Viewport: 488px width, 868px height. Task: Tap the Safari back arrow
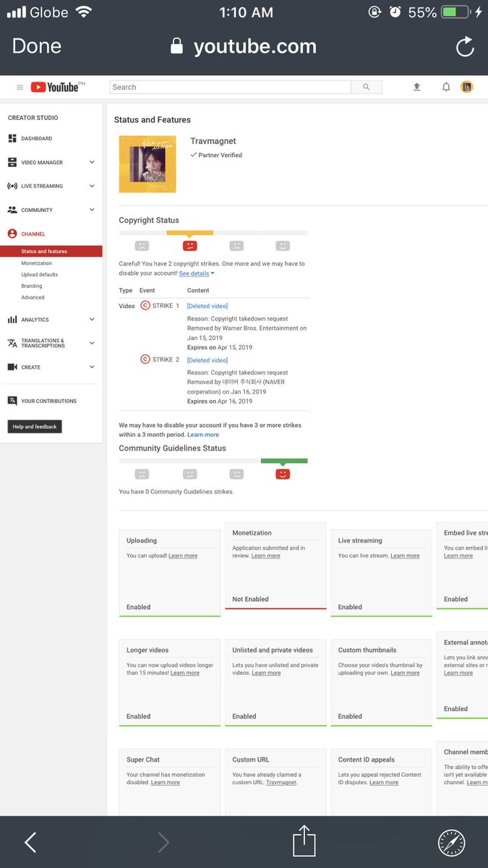[30, 842]
